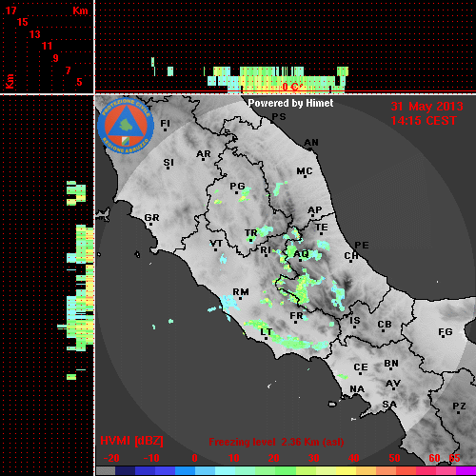Click the 65 dBZ scale label

(x=454, y=458)
